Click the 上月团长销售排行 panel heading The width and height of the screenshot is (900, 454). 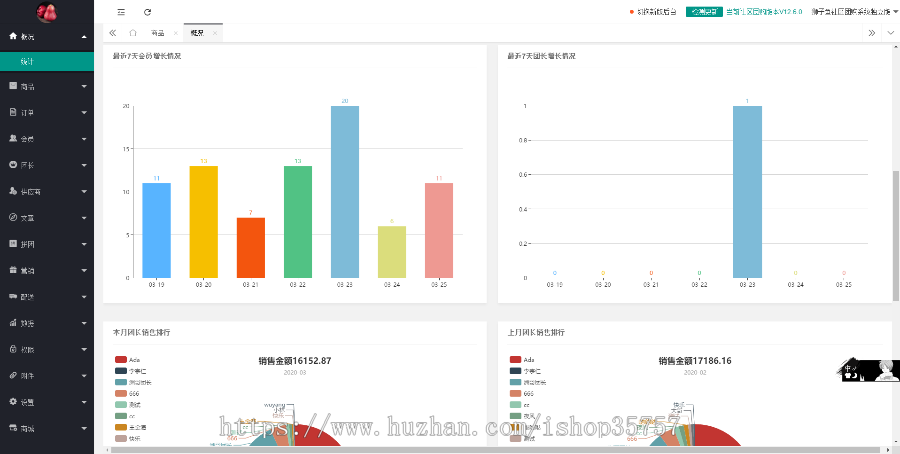click(536, 332)
